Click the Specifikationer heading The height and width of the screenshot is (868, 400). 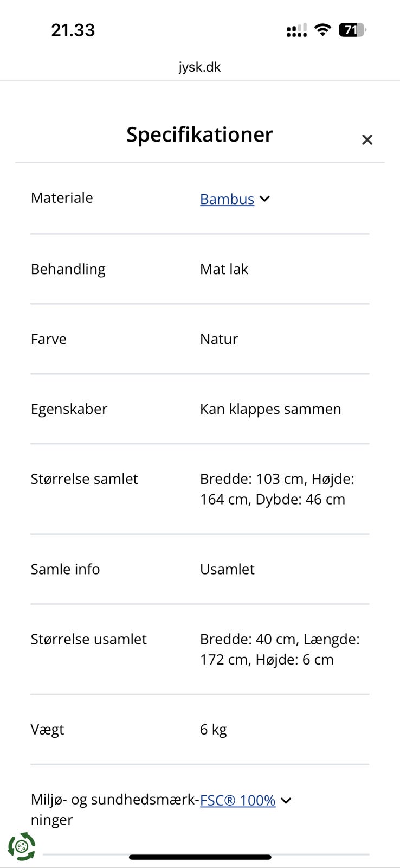coord(199,135)
